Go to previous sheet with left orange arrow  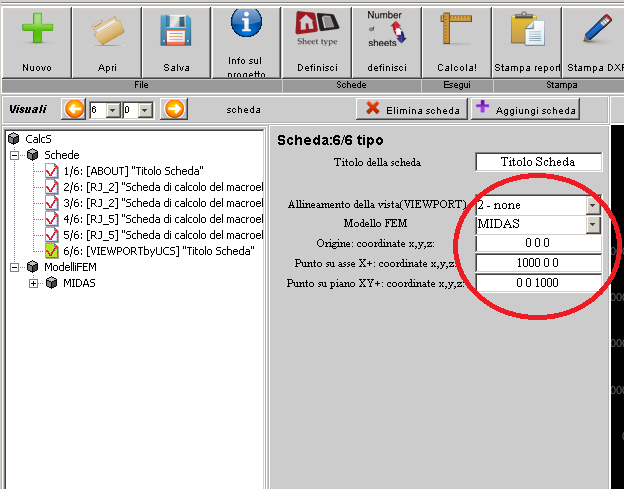coord(74,109)
